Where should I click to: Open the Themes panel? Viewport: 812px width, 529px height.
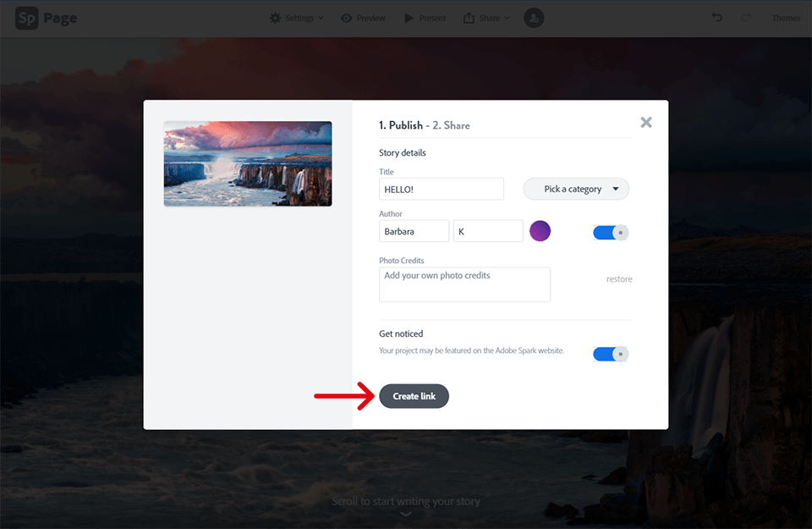point(786,18)
